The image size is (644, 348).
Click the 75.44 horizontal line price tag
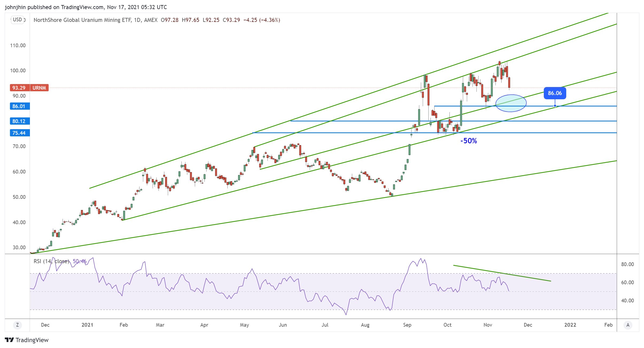click(19, 133)
